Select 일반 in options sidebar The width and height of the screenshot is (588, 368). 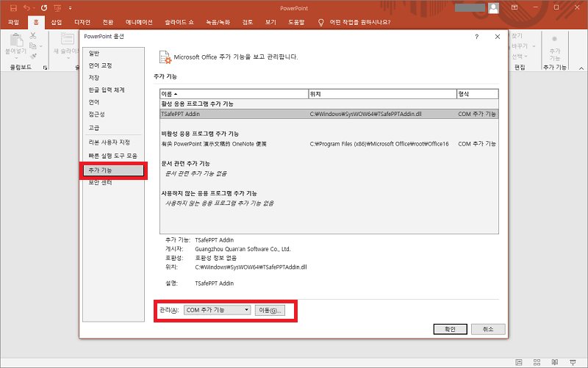point(113,54)
